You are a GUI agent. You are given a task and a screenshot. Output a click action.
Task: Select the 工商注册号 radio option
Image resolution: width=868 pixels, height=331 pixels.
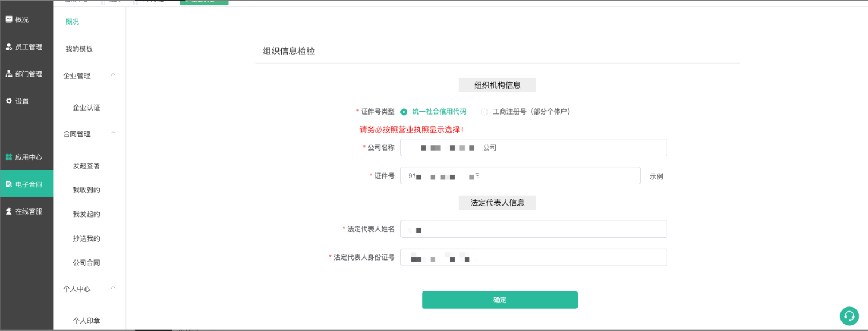click(485, 112)
